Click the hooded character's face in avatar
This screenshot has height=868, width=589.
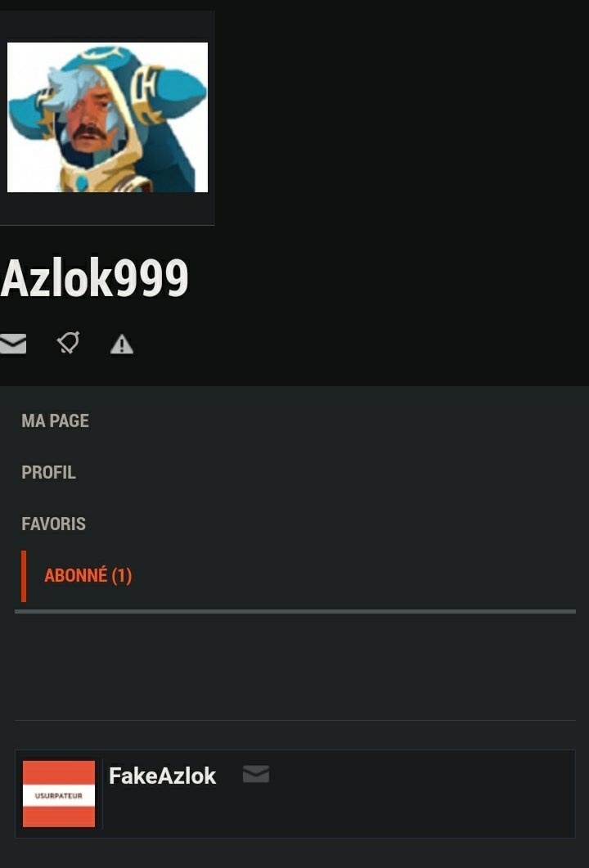pos(88,122)
